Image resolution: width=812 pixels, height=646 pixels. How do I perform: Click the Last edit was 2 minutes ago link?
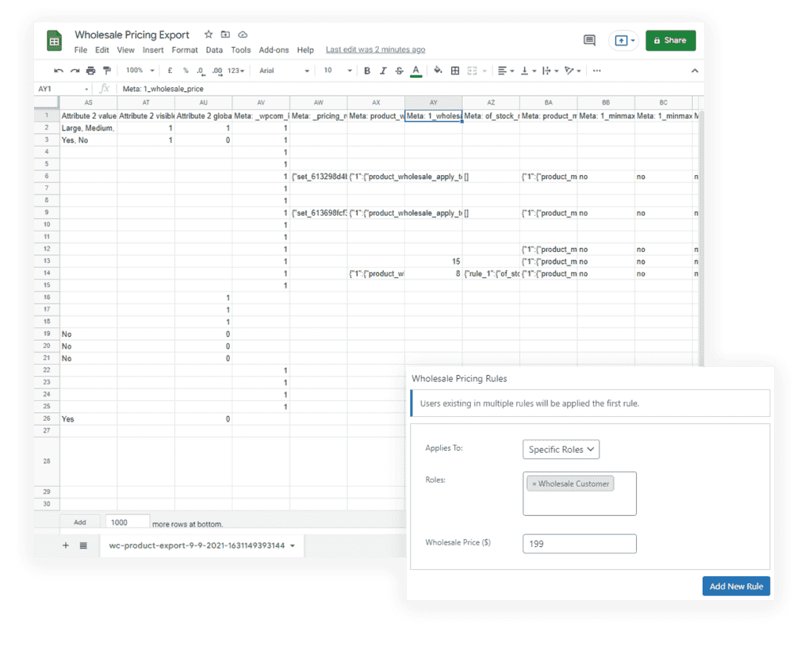coord(375,50)
